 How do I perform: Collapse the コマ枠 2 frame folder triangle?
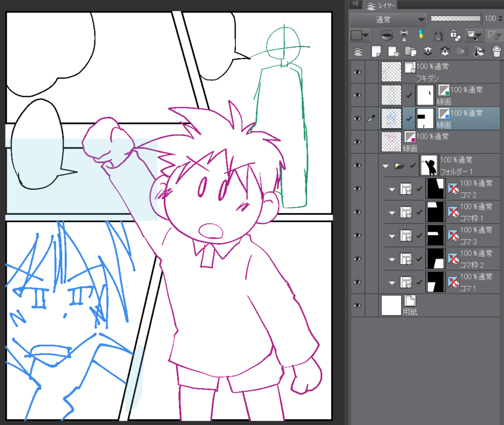click(x=392, y=260)
